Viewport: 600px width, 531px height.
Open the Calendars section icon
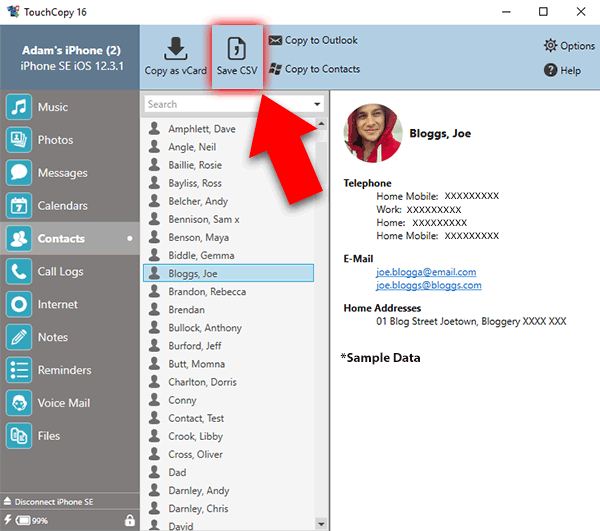coord(19,205)
